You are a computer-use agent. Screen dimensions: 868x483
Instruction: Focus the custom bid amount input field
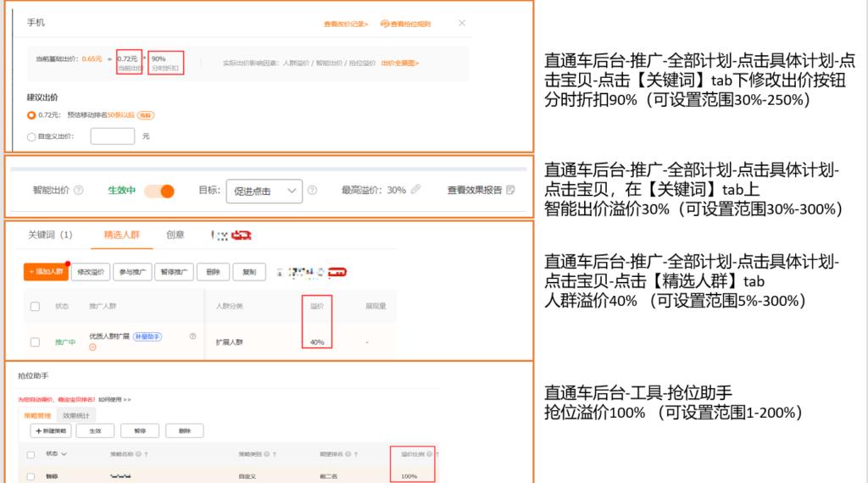point(113,136)
